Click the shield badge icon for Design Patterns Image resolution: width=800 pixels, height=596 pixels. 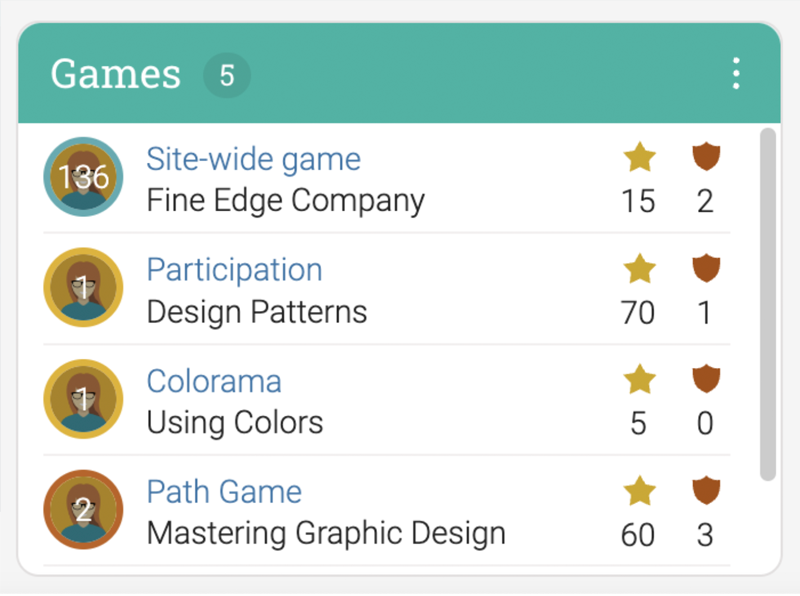(706, 268)
